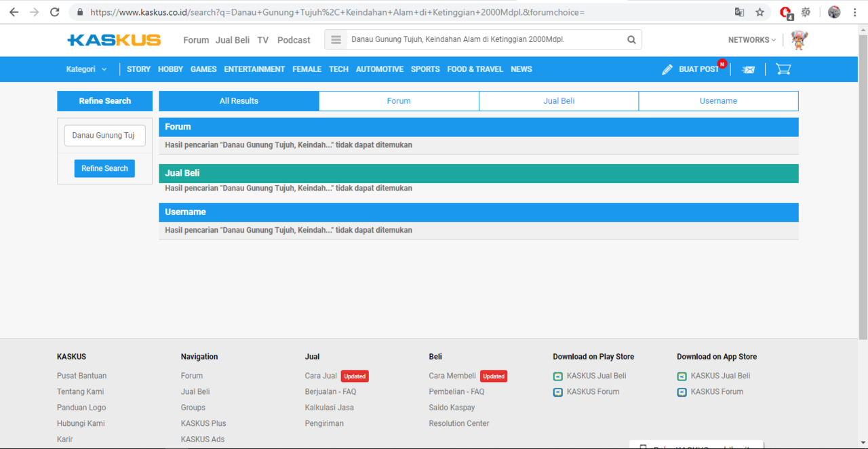Click the Refine Search text field

click(104, 136)
